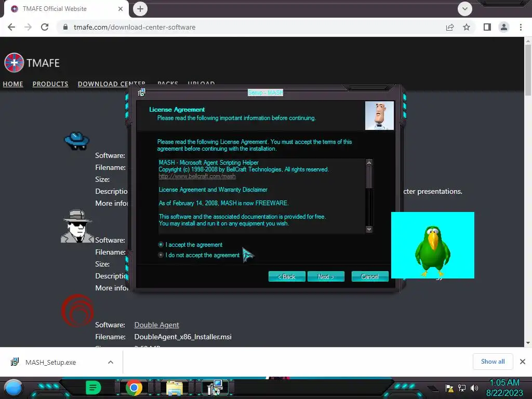
Task: Click the License Agreement heading
Action: 177,110
